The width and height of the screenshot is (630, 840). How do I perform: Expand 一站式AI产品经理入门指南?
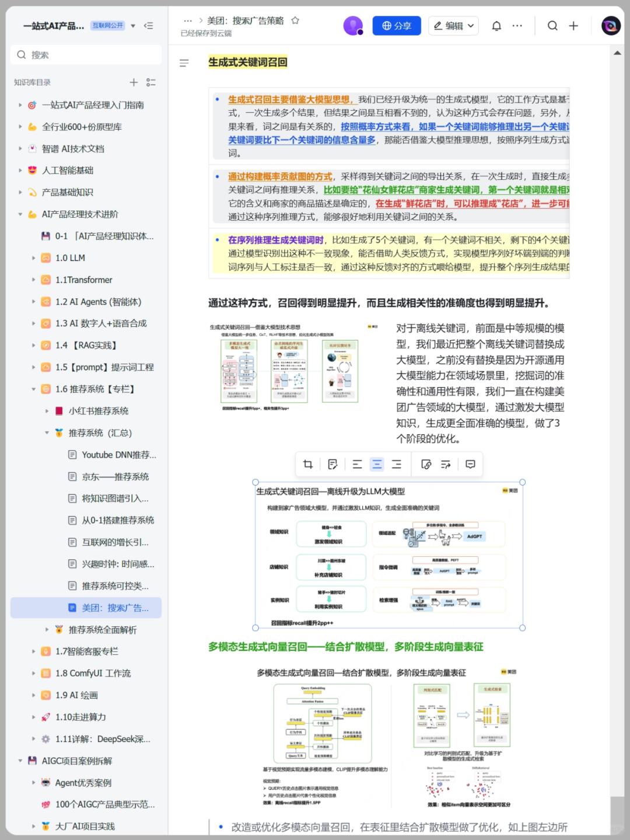coord(20,105)
